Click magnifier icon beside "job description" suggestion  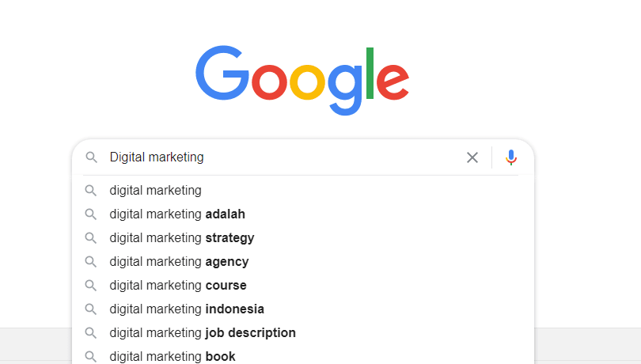coord(91,332)
